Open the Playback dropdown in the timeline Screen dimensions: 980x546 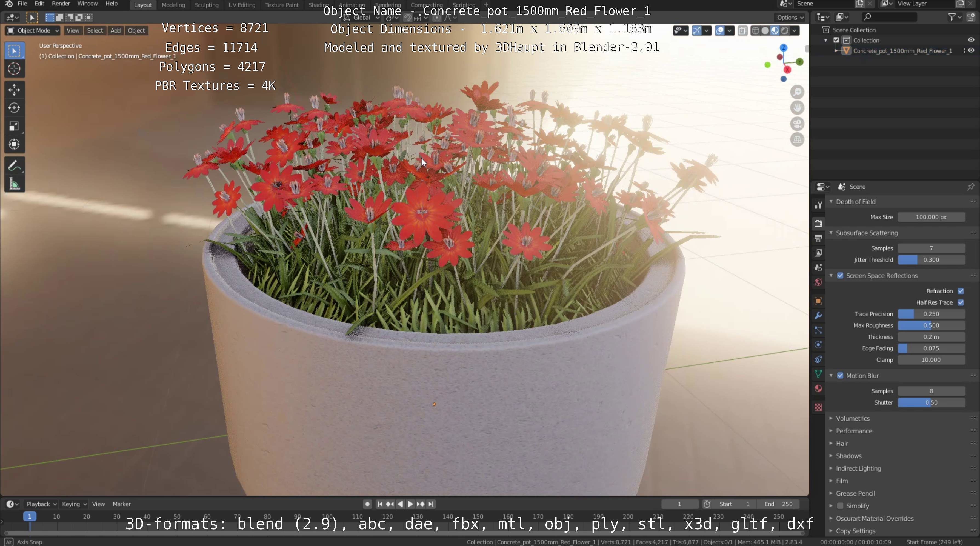click(41, 504)
